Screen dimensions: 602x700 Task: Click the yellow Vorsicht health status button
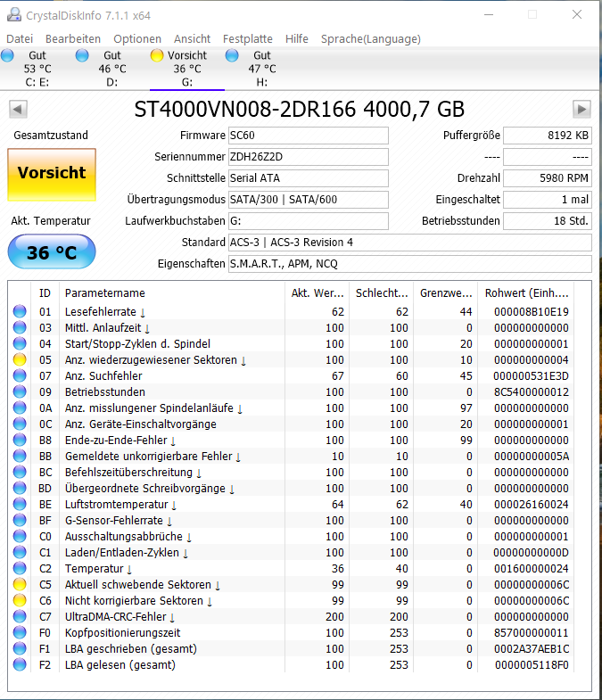(52, 175)
